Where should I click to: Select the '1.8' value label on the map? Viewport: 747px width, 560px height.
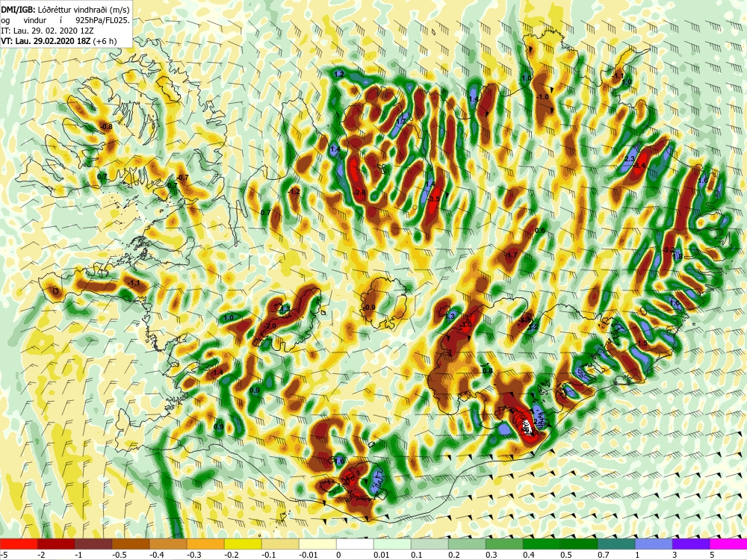[x=678, y=257]
